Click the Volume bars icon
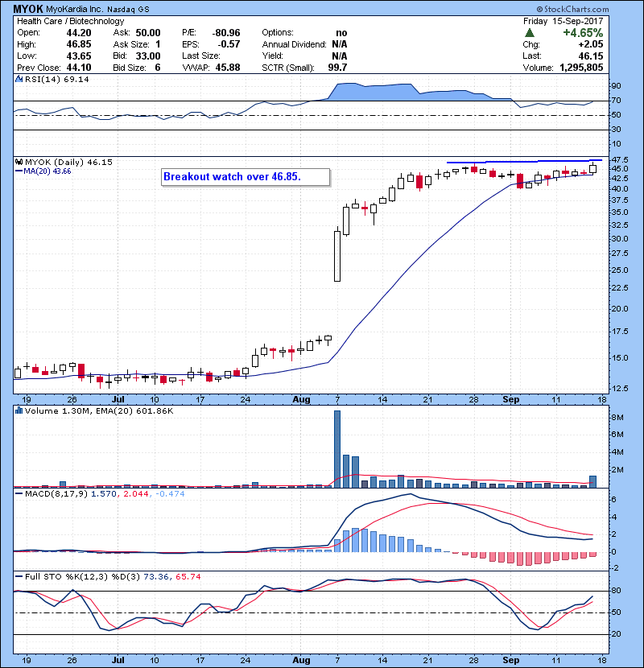The width and height of the screenshot is (644, 668). pos(19,410)
